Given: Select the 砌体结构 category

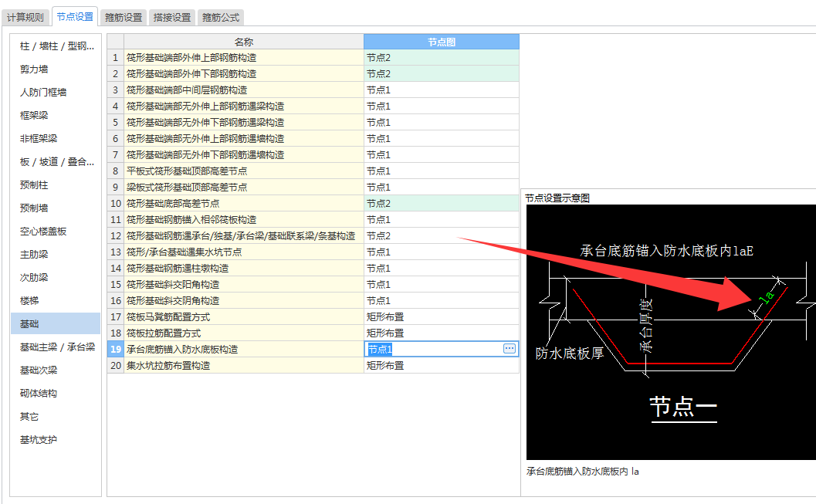Looking at the screenshot, I should 56,393.
